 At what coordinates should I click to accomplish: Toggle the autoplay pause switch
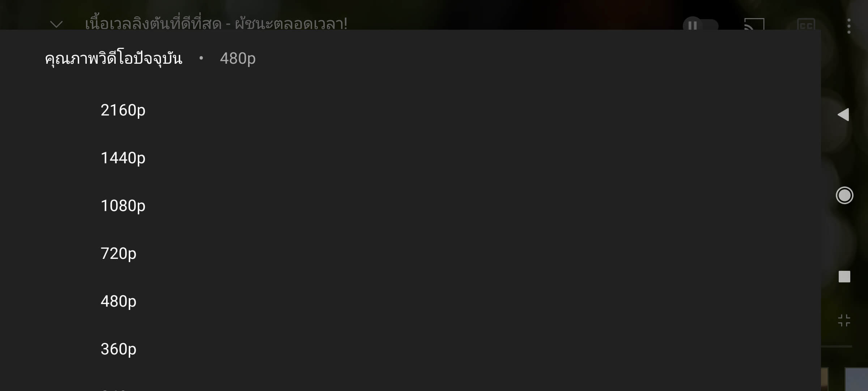pos(700,25)
